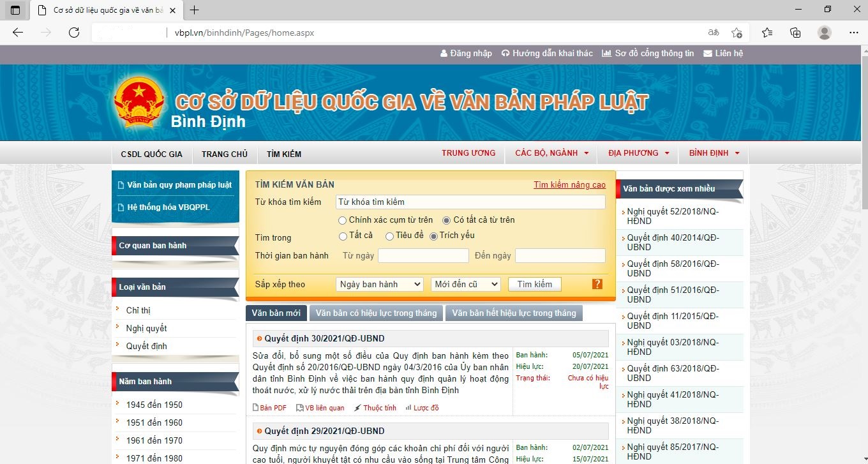Open Quyết định 40/2014/QĐ-UBND link
Viewport: 868px width, 464px height.
[x=673, y=243]
